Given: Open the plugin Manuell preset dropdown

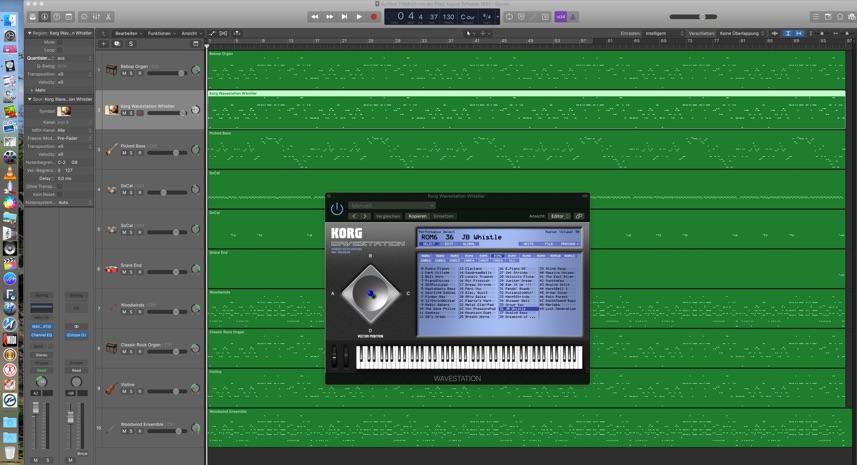Looking at the screenshot, I should 391,205.
